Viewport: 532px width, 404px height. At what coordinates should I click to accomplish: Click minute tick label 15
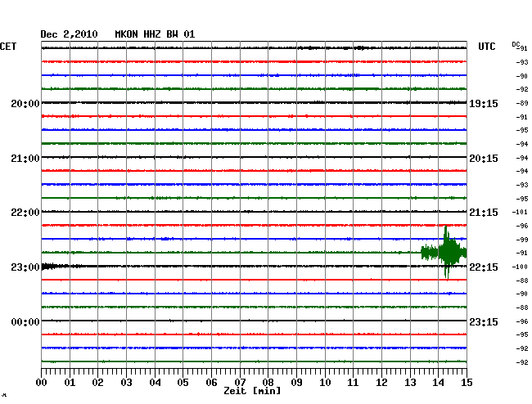pyautogui.click(x=467, y=383)
